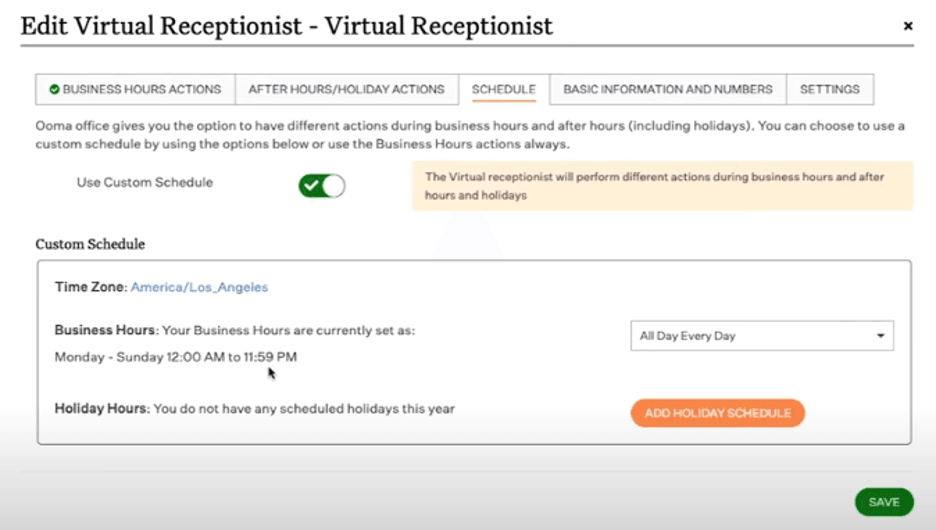936x530 pixels.
Task: Click the Monday - Sunday business hours text
Action: [x=176, y=357]
